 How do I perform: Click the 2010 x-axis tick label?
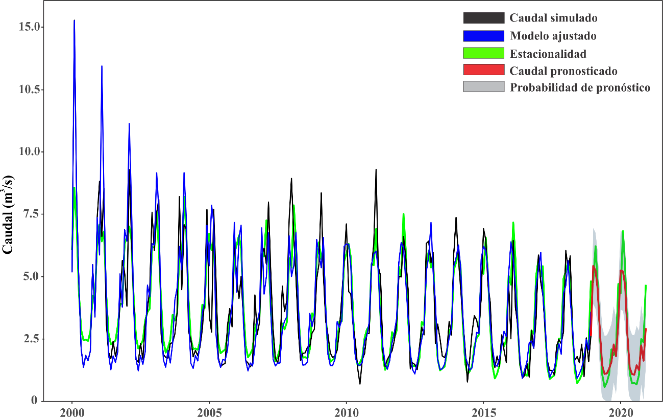(346, 411)
